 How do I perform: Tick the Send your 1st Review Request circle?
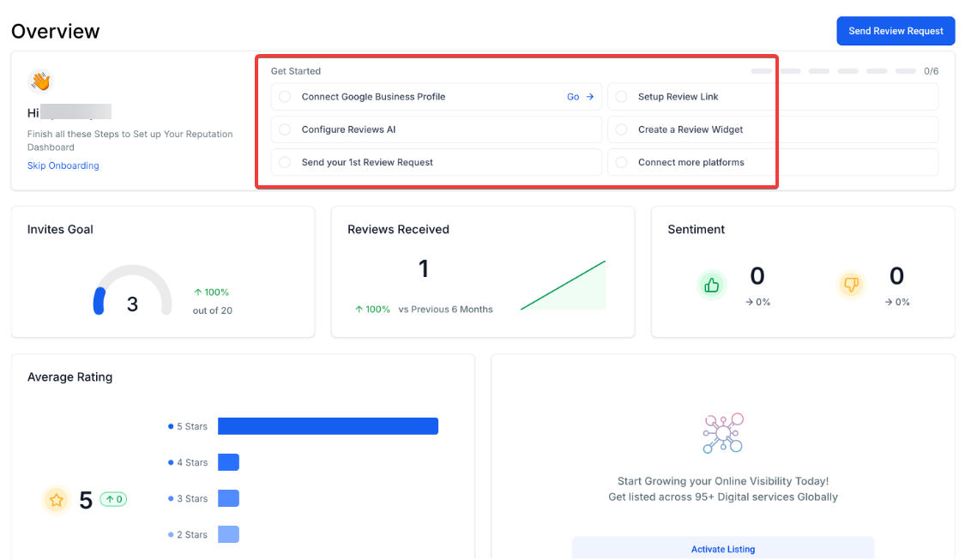pos(284,162)
